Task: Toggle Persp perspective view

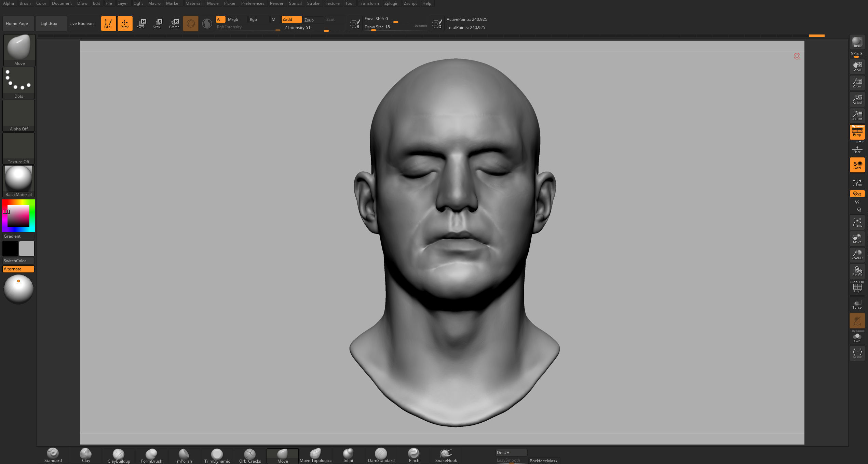Action: click(x=857, y=132)
